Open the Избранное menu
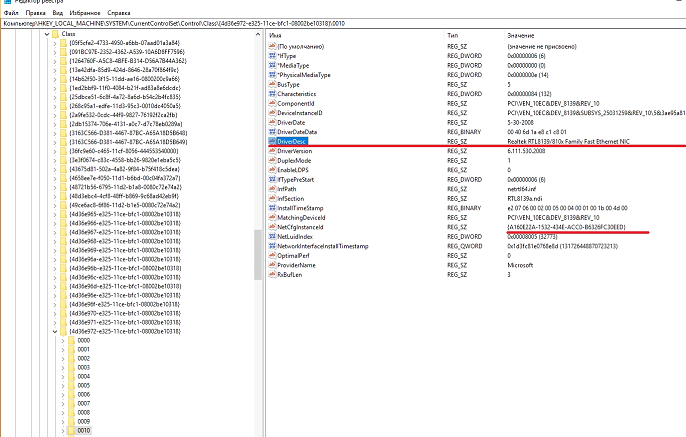Screen dimensions: 686x437 coord(91,15)
